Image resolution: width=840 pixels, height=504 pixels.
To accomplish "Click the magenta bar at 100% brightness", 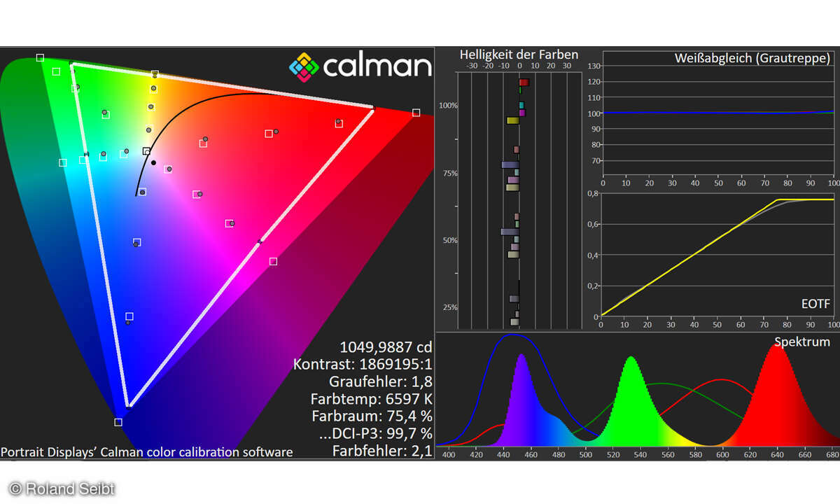I will pyautogui.click(x=521, y=113).
